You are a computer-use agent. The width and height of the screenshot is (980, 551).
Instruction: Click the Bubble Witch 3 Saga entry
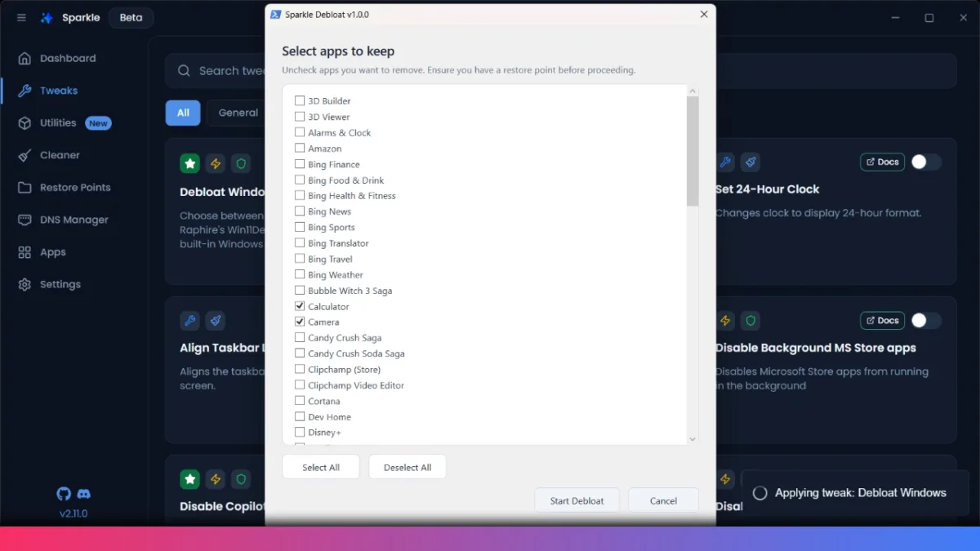coord(350,291)
